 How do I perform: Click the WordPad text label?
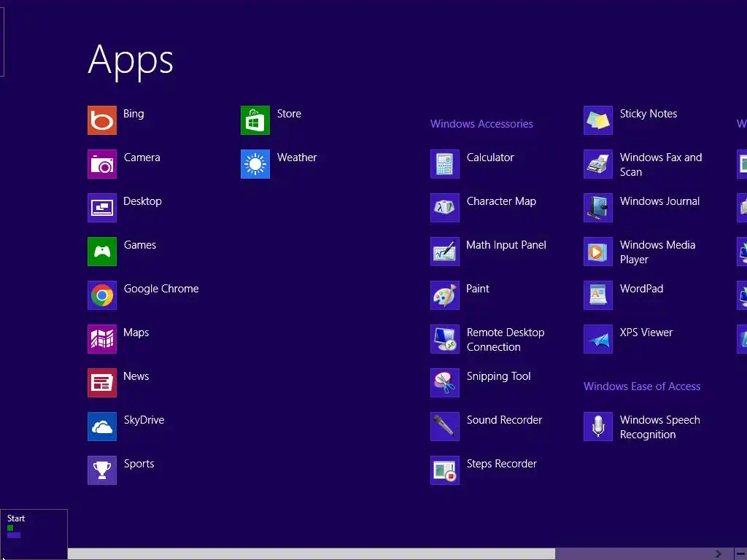pos(641,289)
